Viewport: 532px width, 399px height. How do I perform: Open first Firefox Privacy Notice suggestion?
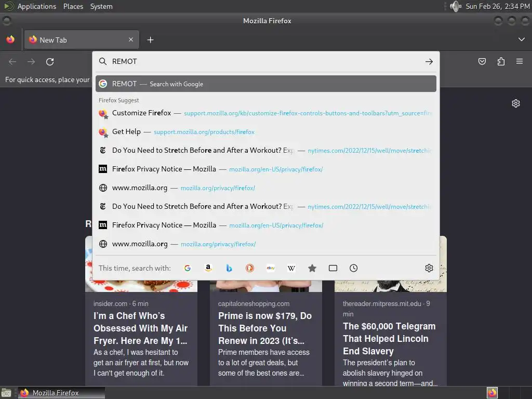[x=266, y=169]
